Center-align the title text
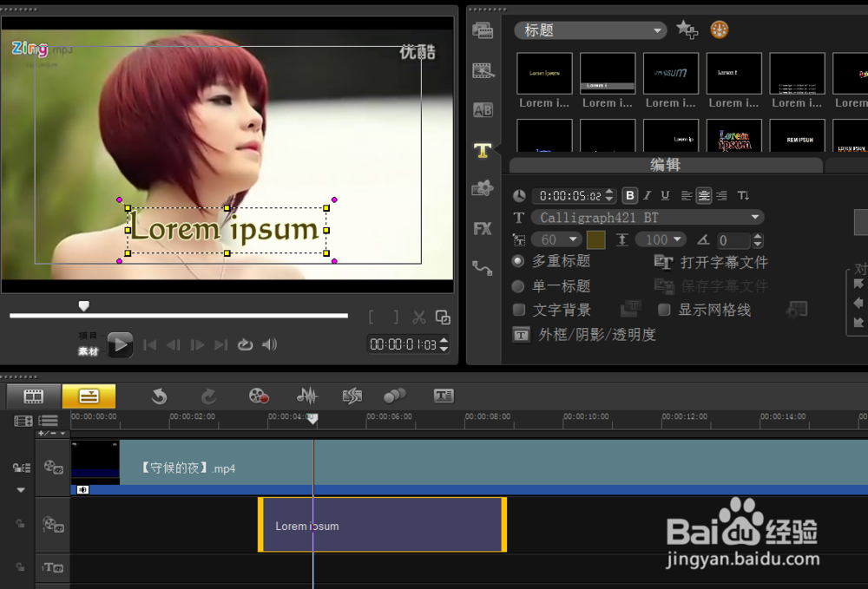 point(704,196)
